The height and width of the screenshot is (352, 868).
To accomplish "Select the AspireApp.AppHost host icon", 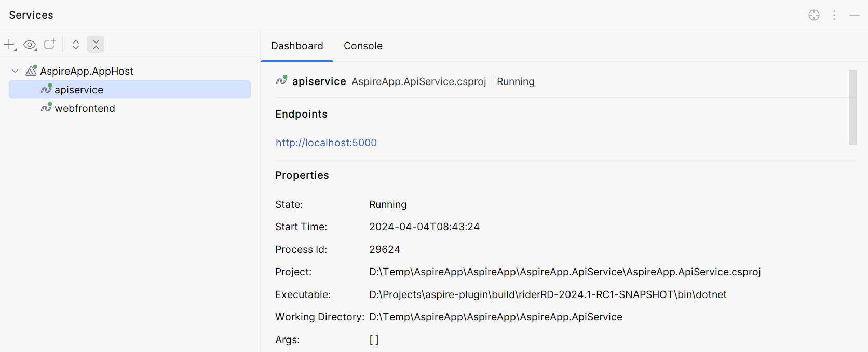I will pos(31,71).
